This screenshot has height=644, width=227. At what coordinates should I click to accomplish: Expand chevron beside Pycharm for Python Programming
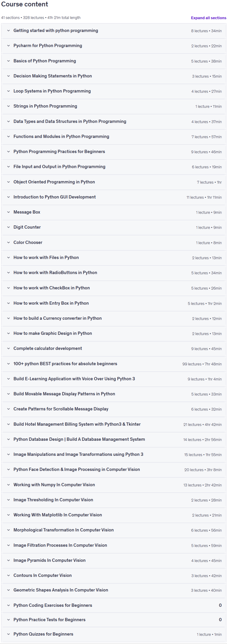(8, 46)
